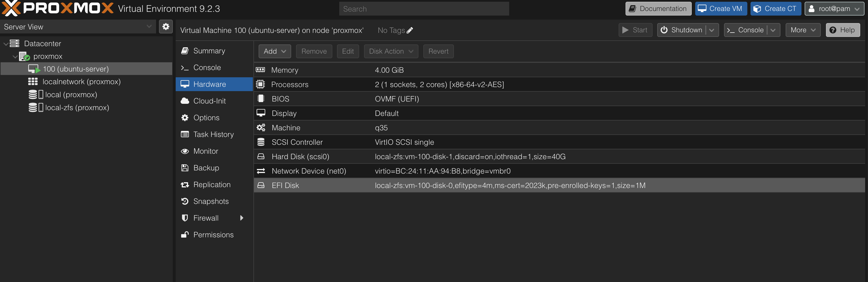Screen dimensions: 868x282
Task: Click the Network Device exchange arrows icon
Action: [261, 171]
